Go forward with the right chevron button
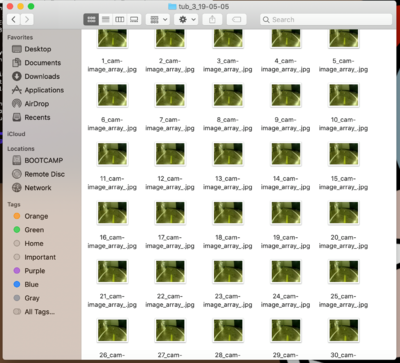This screenshot has width=400, height=363. coord(27,20)
